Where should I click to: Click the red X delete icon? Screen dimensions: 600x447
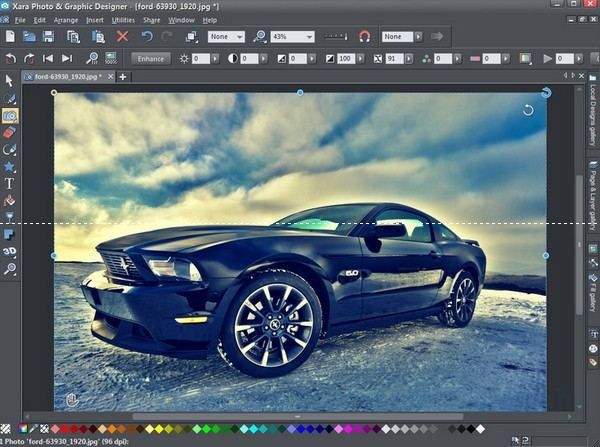(x=122, y=37)
